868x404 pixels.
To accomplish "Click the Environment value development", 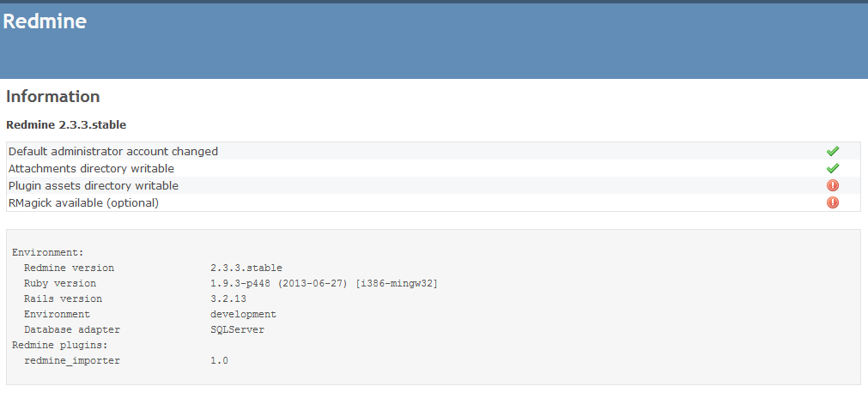I will coord(243,314).
